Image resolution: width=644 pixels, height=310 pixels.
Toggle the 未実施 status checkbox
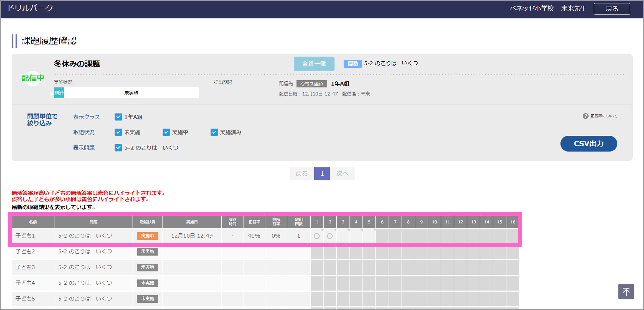(118, 132)
